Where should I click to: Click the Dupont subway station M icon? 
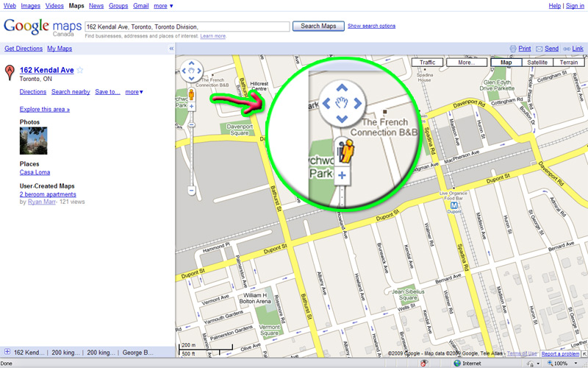tap(454, 205)
